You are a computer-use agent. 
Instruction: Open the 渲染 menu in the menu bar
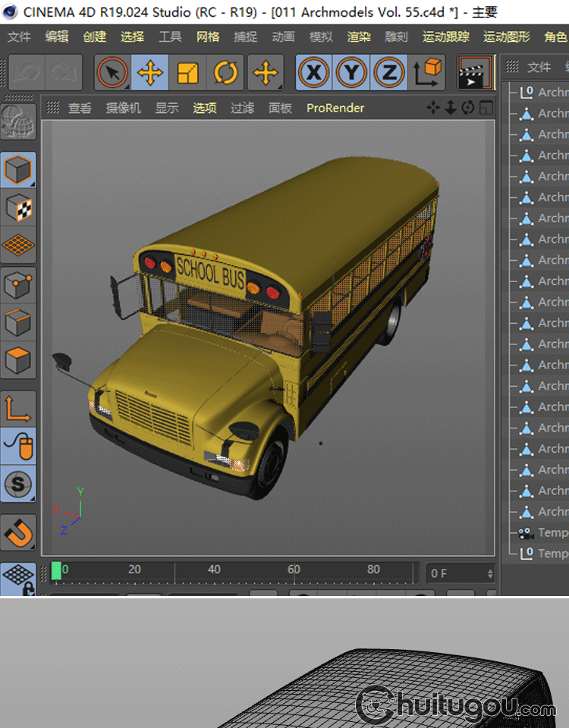click(359, 36)
